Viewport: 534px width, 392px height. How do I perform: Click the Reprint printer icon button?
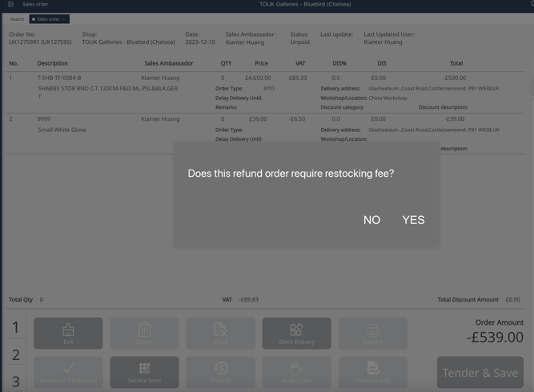(x=372, y=333)
